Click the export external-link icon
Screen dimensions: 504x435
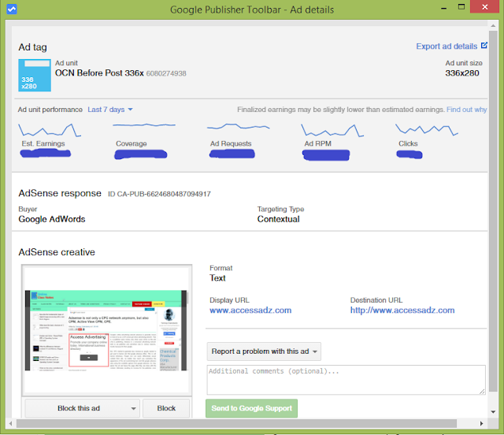tap(484, 46)
